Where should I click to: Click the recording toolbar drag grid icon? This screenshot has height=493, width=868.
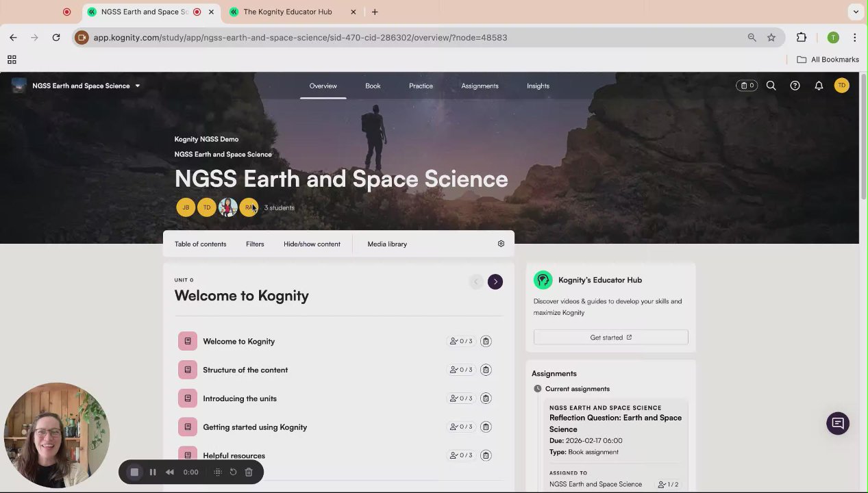[218, 472]
